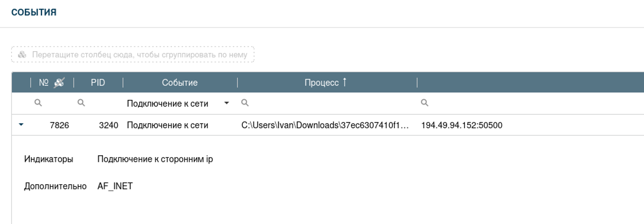Open the Событие filter dropdown arrow
This screenshot has width=644, height=224.
(226, 104)
